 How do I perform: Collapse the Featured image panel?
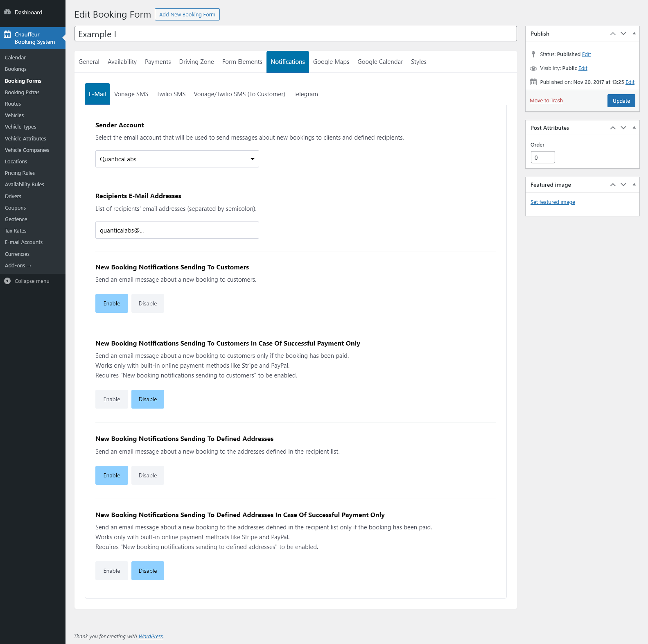tap(634, 185)
